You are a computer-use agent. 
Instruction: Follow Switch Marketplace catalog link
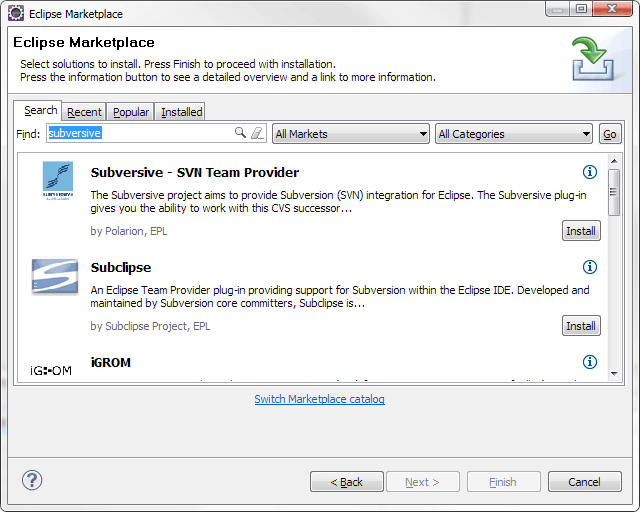point(319,399)
